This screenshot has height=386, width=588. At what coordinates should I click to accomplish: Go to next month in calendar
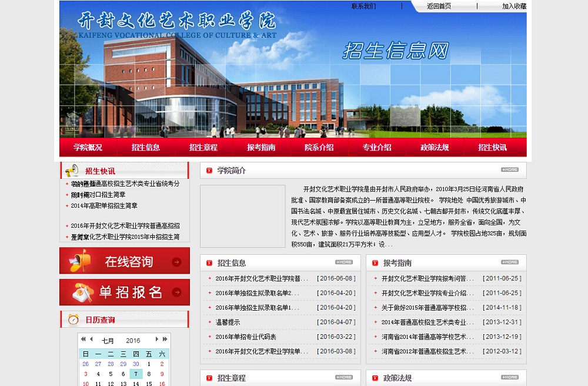pos(157,339)
